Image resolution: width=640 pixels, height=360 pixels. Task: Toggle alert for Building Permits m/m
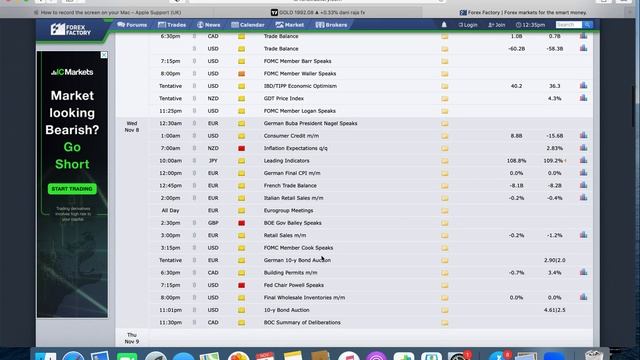pos(194,273)
